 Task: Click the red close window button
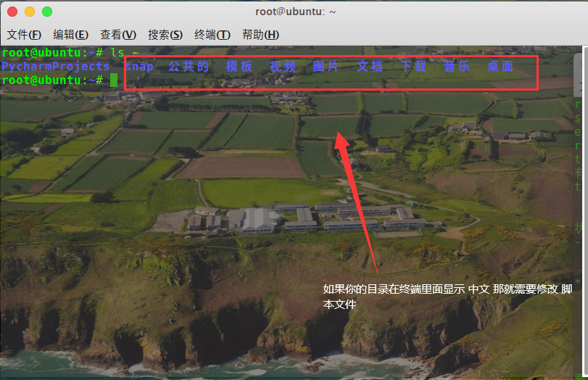[12, 12]
